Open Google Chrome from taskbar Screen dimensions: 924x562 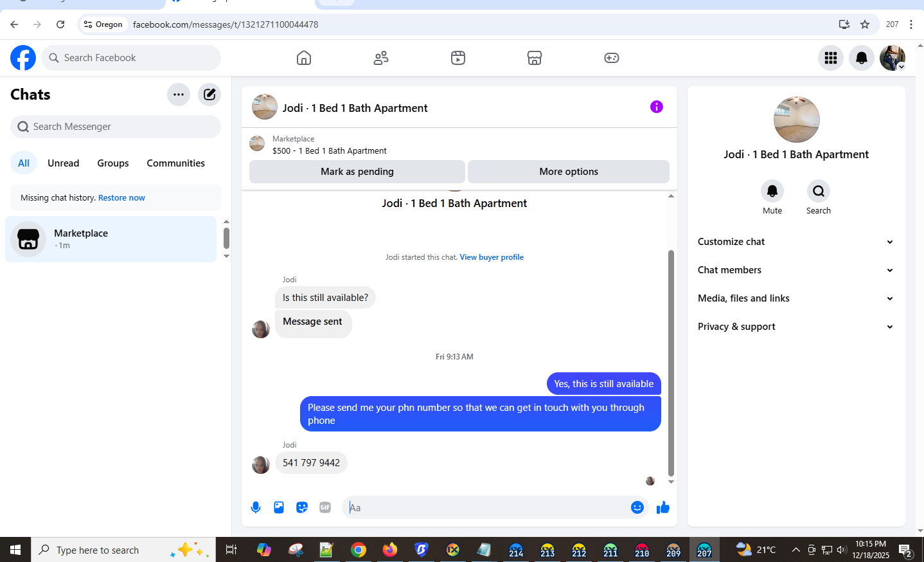click(x=359, y=550)
